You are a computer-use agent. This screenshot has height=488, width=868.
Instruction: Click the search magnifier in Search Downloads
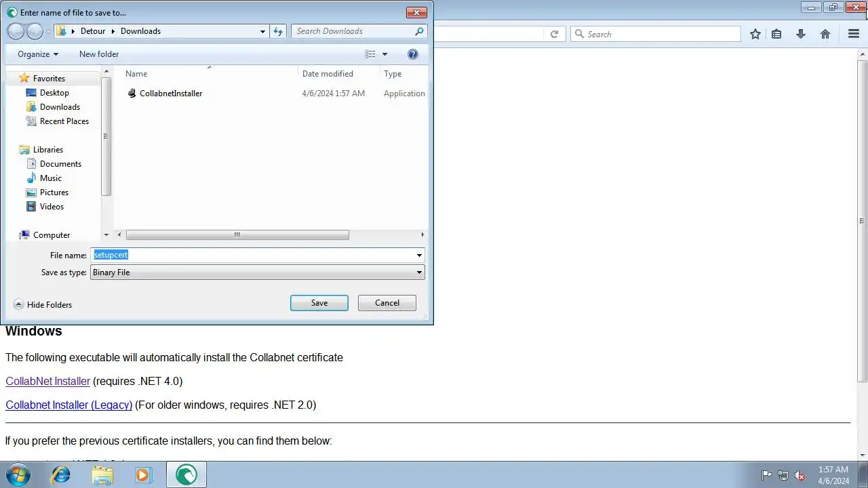(420, 31)
